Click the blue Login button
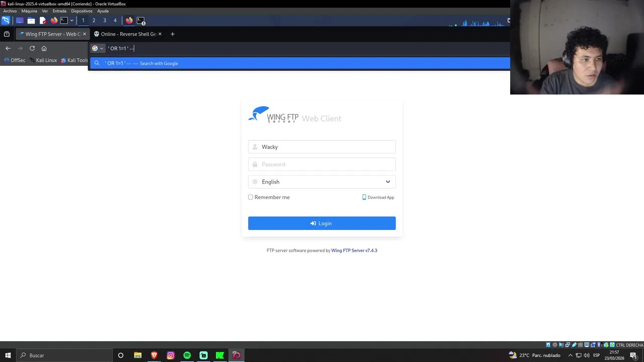The image size is (644, 362). click(x=321, y=223)
